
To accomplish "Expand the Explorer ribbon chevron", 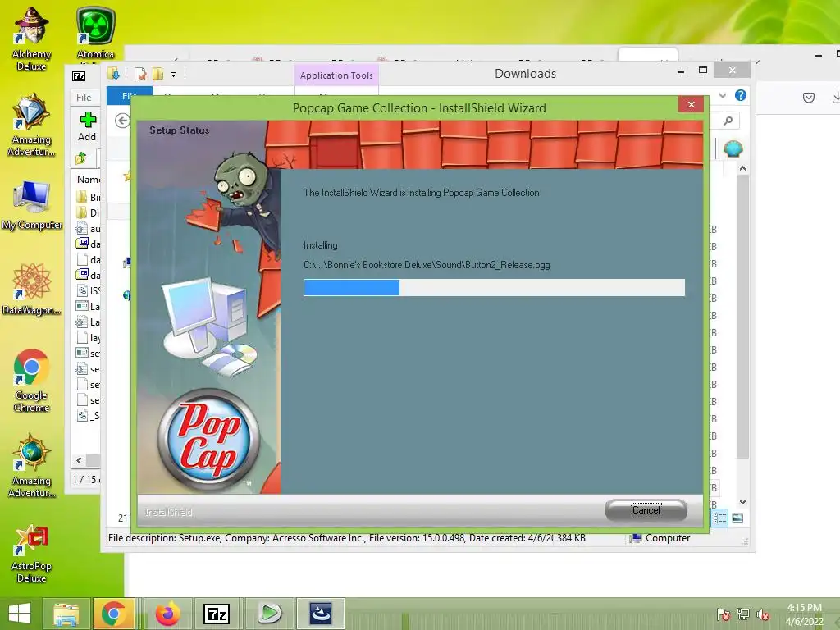I will [x=723, y=95].
